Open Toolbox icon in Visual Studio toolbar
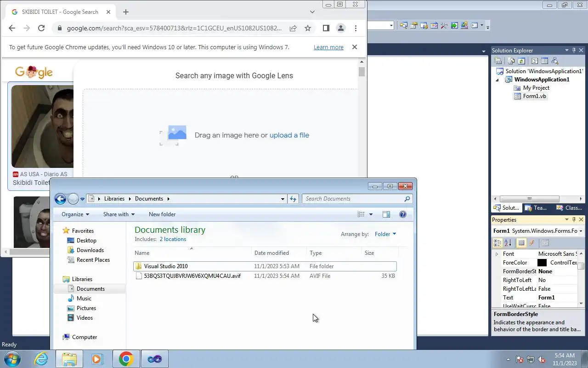 [x=444, y=25]
